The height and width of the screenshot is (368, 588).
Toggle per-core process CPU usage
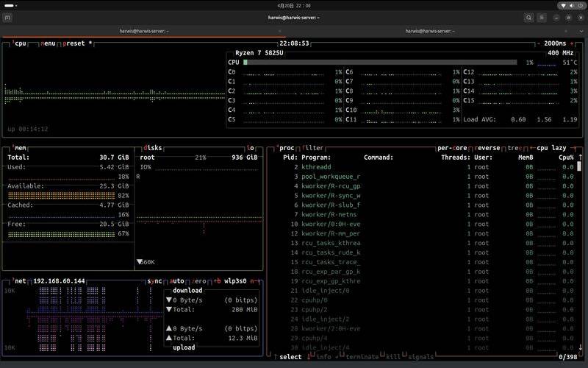[452, 148]
